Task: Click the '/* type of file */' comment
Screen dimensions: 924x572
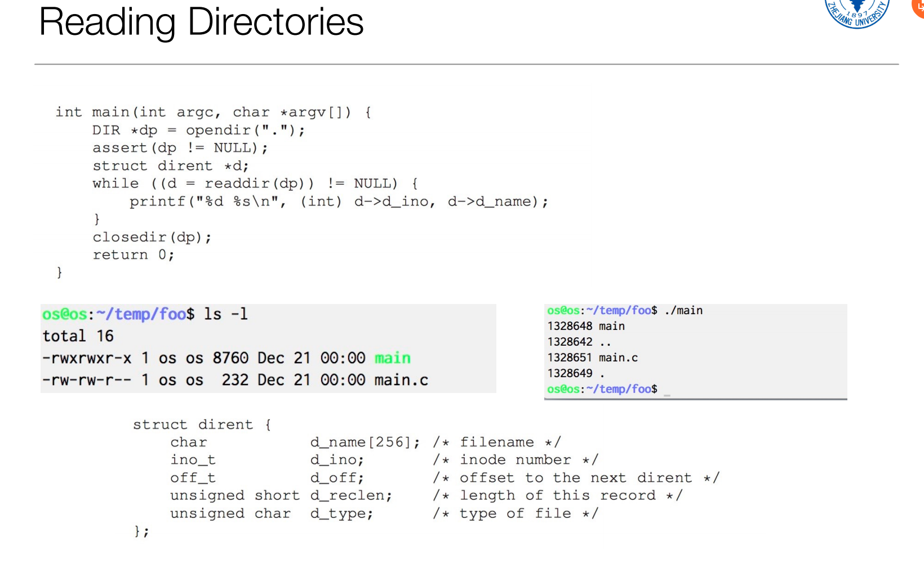Action: pos(516,513)
